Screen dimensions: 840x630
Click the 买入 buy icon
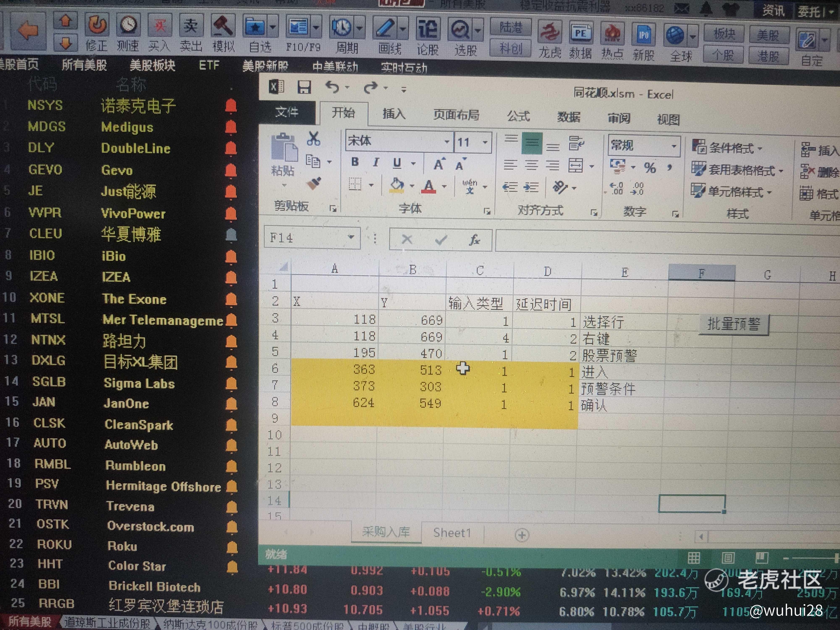159,25
